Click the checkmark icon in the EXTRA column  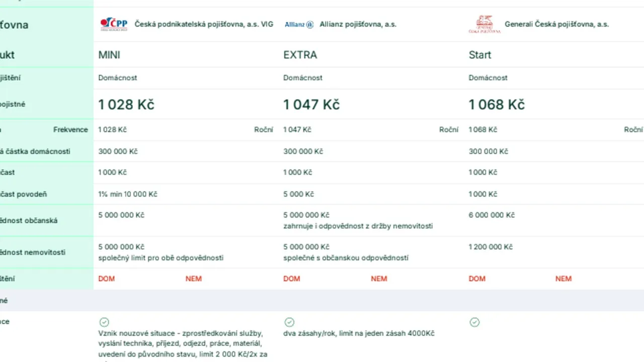(289, 322)
